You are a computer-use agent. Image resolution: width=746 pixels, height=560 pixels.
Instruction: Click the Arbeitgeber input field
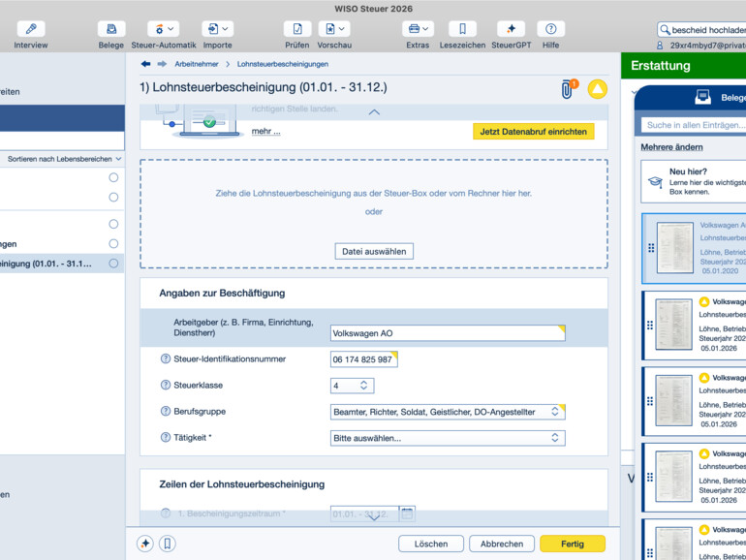click(x=448, y=333)
